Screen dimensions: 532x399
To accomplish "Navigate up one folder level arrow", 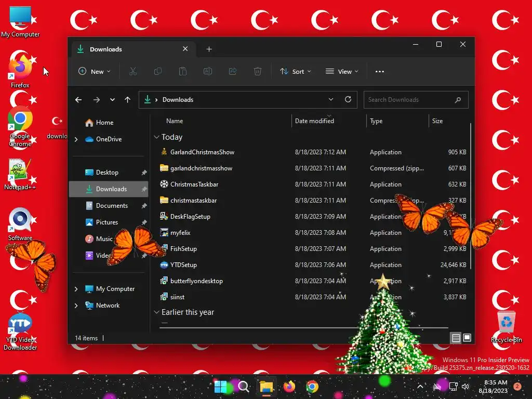I will tap(128, 100).
